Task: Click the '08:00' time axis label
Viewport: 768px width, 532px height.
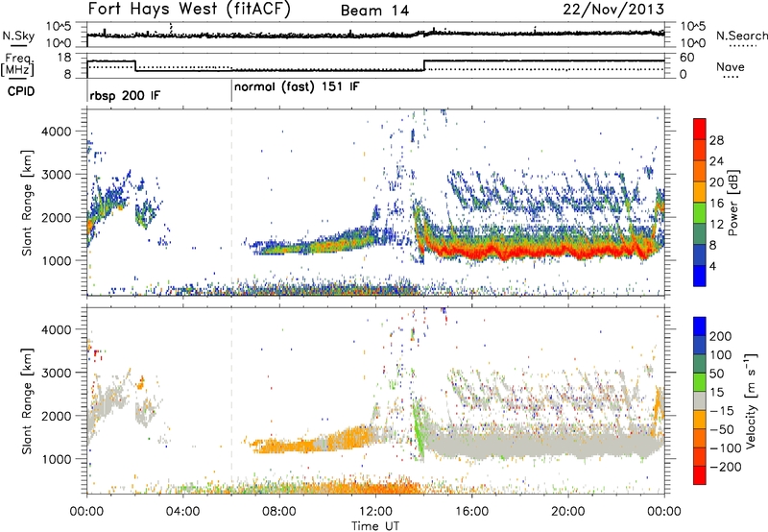Action: point(279,512)
